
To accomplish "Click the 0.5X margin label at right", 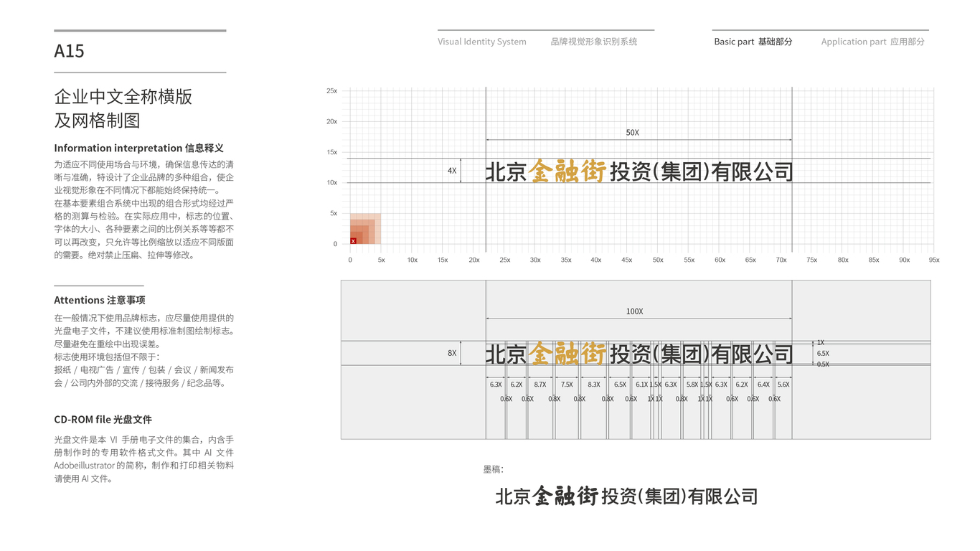I will pyautogui.click(x=823, y=364).
